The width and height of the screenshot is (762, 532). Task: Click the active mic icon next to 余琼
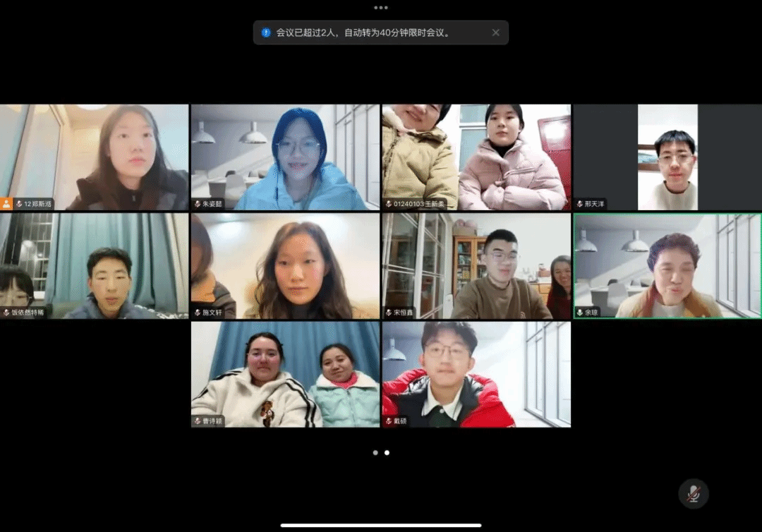pyautogui.click(x=580, y=312)
